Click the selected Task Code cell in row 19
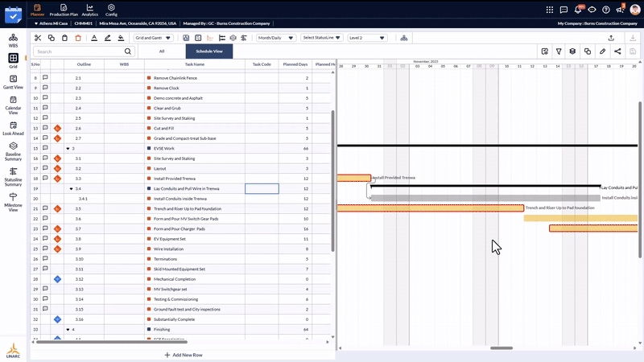This screenshot has height=362, width=644. (x=262, y=189)
